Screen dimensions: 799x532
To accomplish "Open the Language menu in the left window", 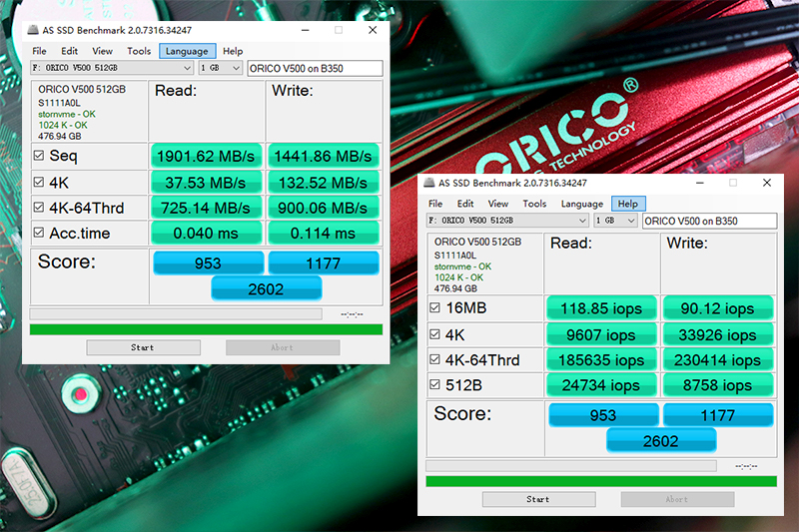I will (187, 51).
